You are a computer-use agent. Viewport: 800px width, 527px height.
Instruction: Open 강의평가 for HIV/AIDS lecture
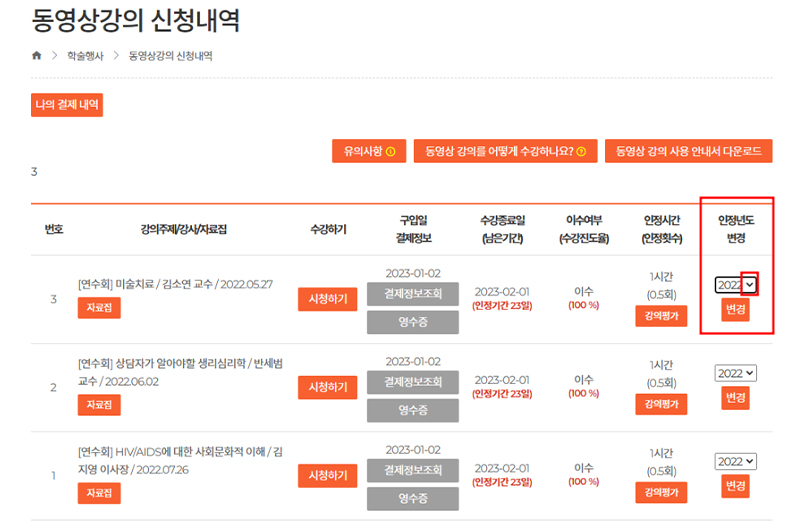660,493
